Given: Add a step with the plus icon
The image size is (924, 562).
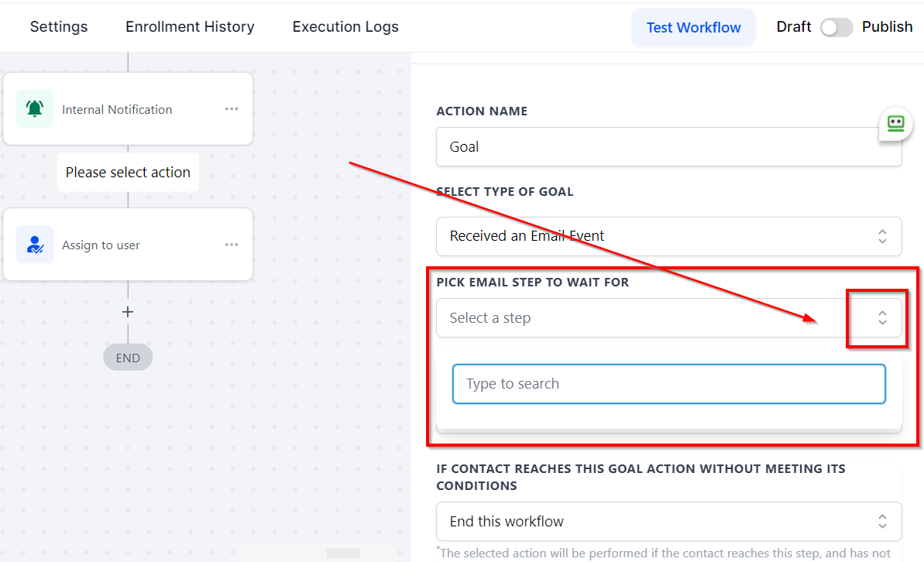Looking at the screenshot, I should tap(128, 312).
